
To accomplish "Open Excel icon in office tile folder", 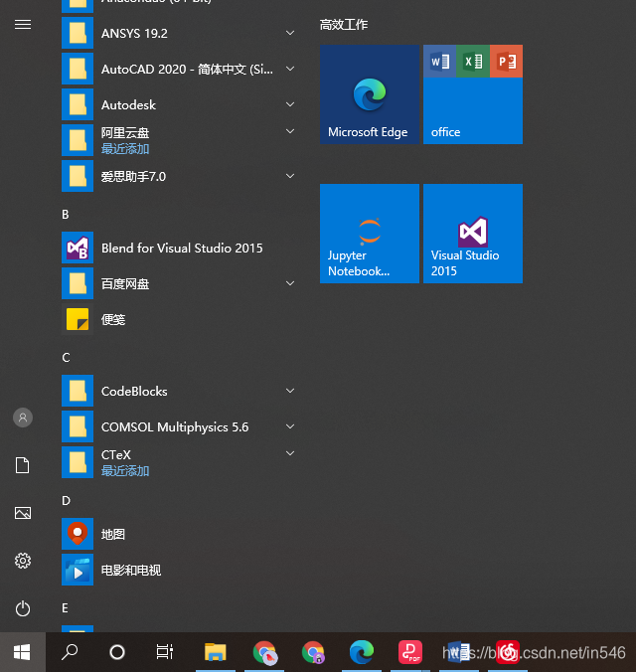I will tap(473, 62).
